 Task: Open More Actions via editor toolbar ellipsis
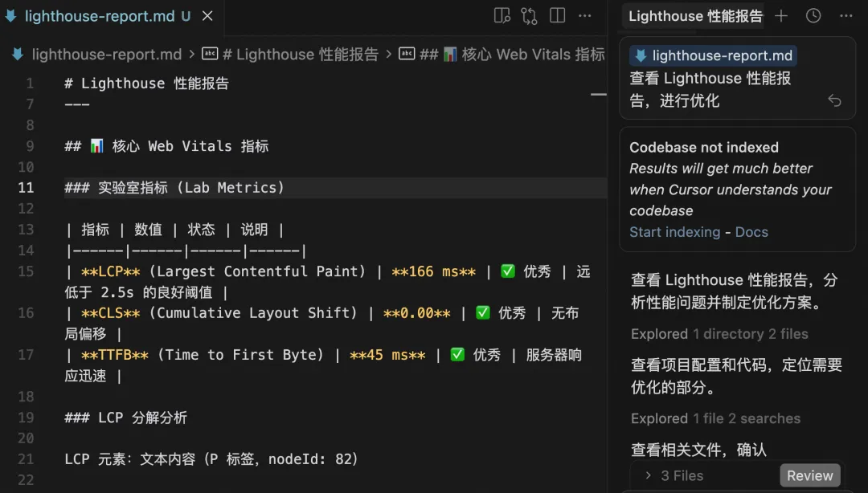point(584,16)
